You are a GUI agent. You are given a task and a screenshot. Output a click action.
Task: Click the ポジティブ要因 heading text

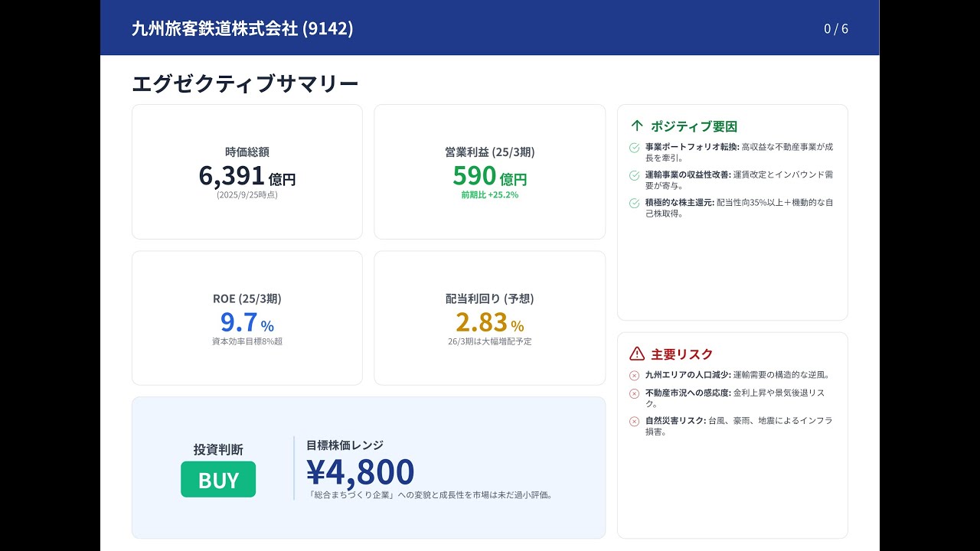point(694,126)
